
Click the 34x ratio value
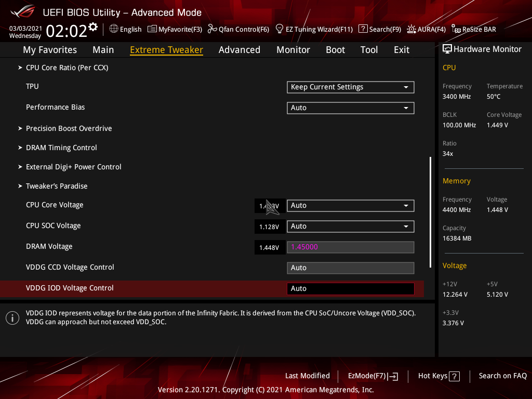[x=447, y=154]
